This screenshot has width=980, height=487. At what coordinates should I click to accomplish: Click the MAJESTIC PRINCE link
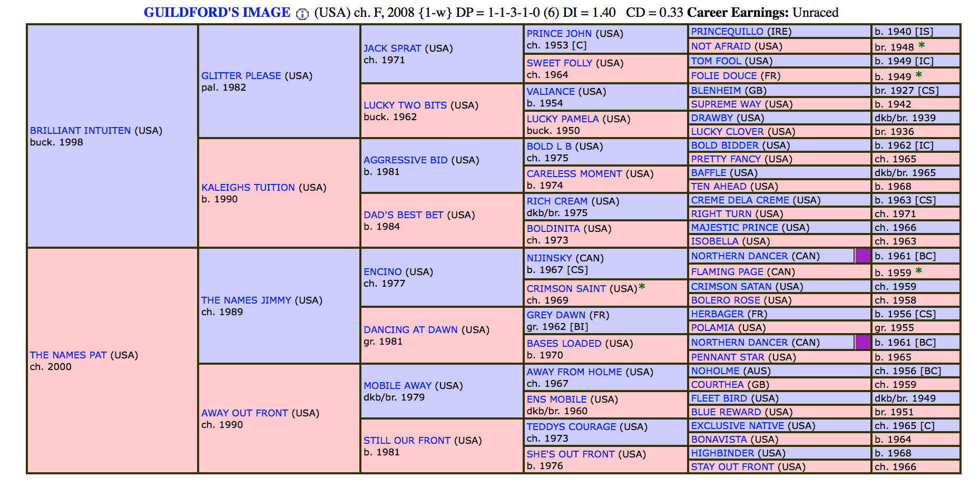pos(734,228)
